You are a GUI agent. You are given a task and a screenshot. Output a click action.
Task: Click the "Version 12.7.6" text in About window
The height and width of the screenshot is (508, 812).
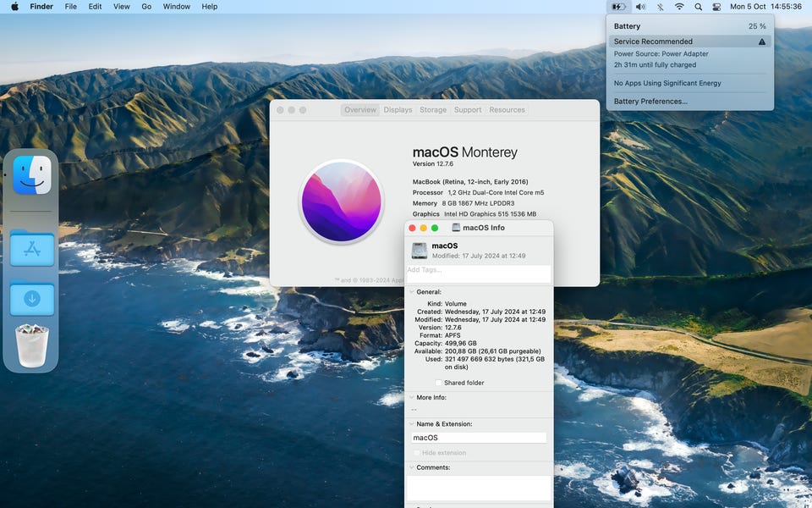(433, 163)
